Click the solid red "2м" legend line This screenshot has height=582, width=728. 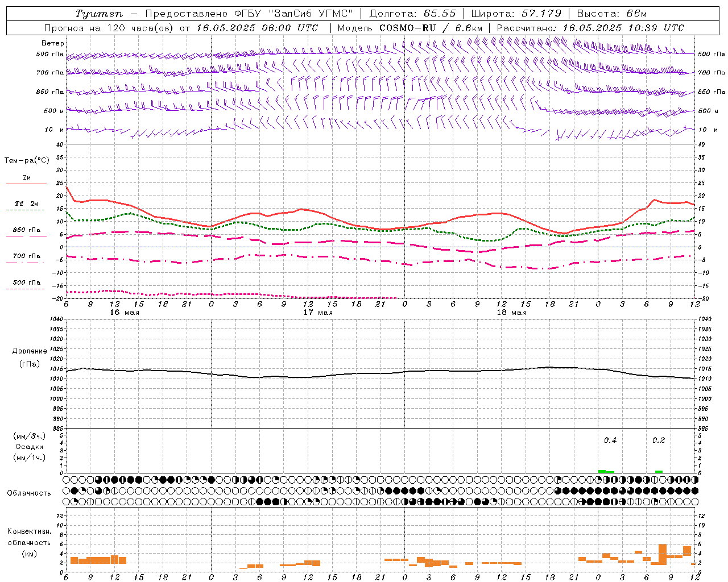coord(26,184)
